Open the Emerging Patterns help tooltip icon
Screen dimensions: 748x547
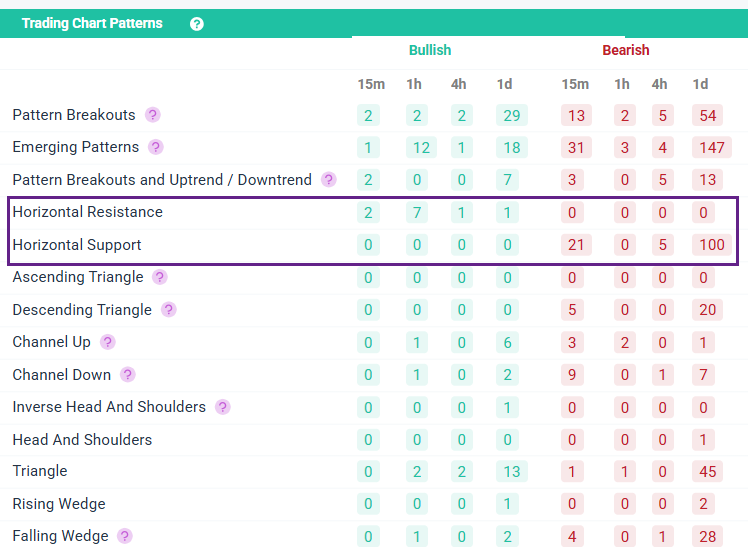coord(156,147)
